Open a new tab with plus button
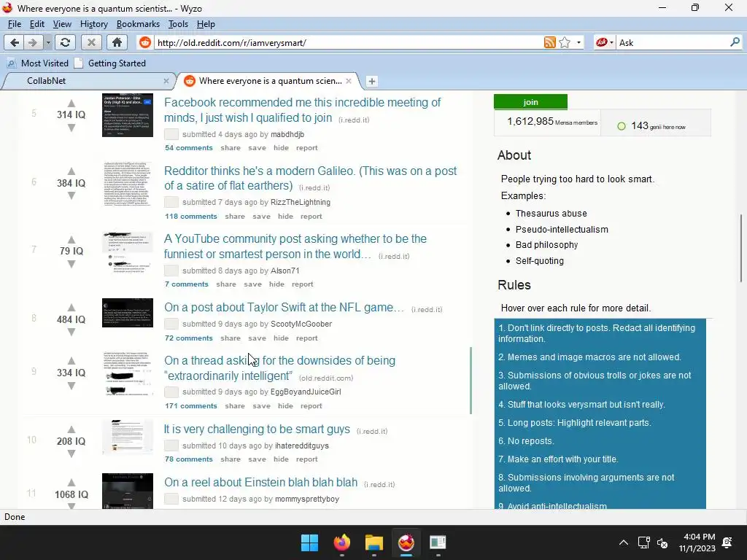The width and height of the screenshot is (747, 560). (372, 82)
